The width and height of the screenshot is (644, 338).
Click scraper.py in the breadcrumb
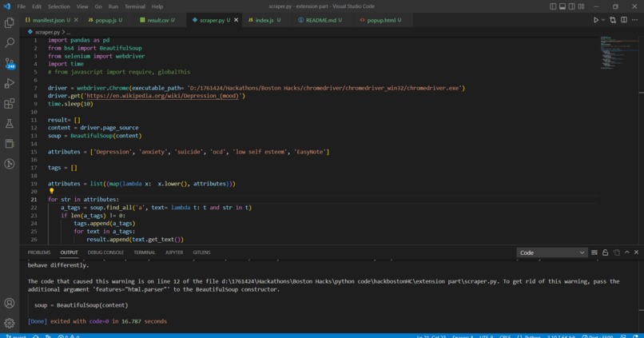(x=47, y=32)
